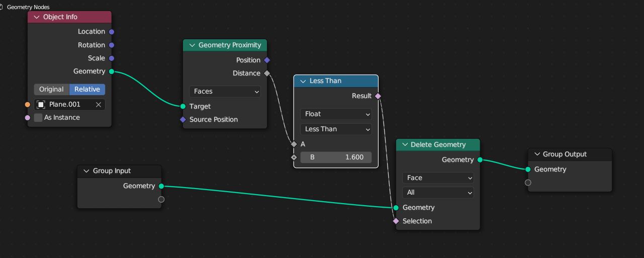Click the Geometry output socket on Object Info

tap(112, 71)
